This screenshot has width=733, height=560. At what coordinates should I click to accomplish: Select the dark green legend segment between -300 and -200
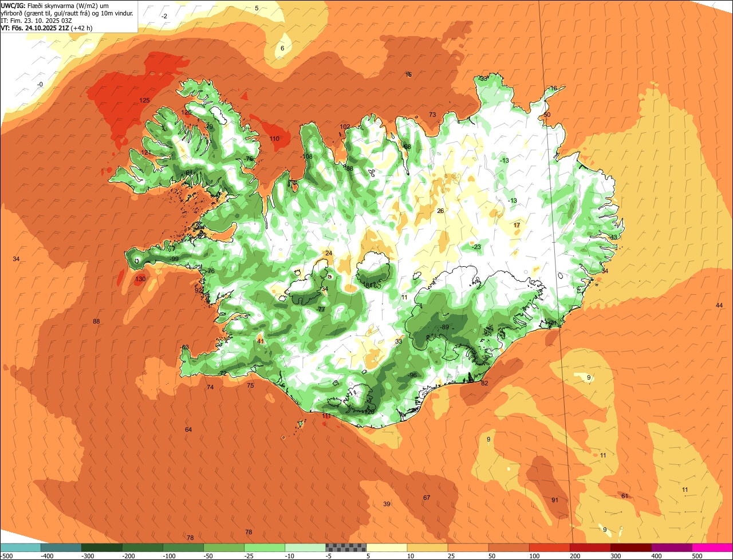tap(101, 547)
